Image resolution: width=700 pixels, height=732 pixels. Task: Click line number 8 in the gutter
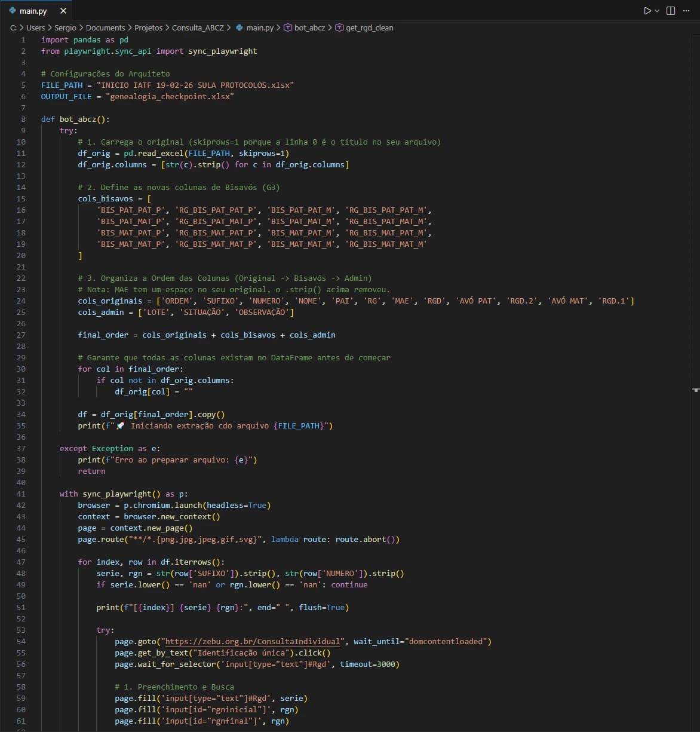click(x=23, y=119)
